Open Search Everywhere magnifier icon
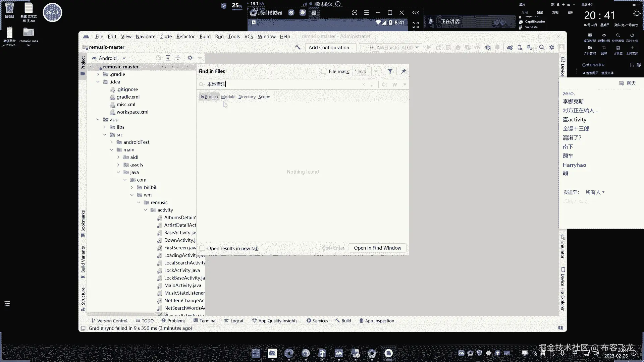Image resolution: width=644 pixels, height=362 pixels. point(542,47)
